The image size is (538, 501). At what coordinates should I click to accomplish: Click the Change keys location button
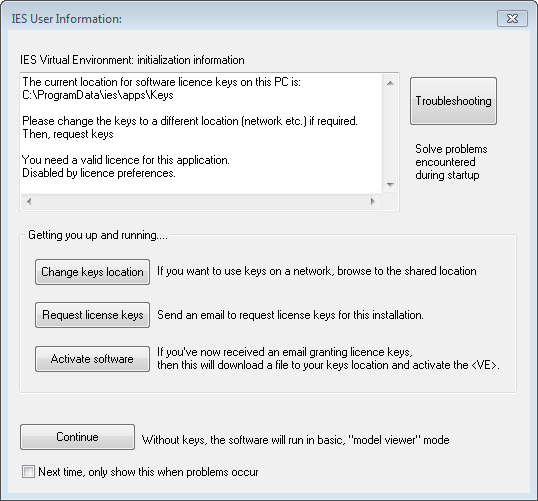pyautogui.click(x=92, y=272)
